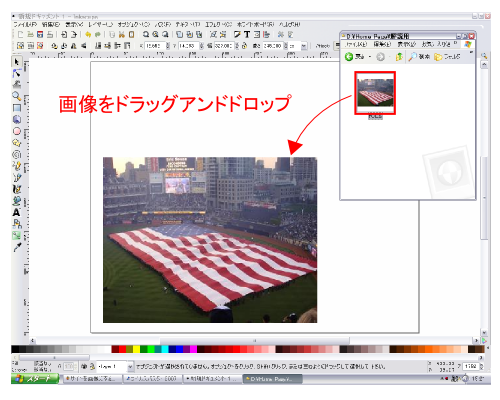The height and width of the screenshot is (400, 500).
Task: Select the Connector tool
Action: click(17, 224)
